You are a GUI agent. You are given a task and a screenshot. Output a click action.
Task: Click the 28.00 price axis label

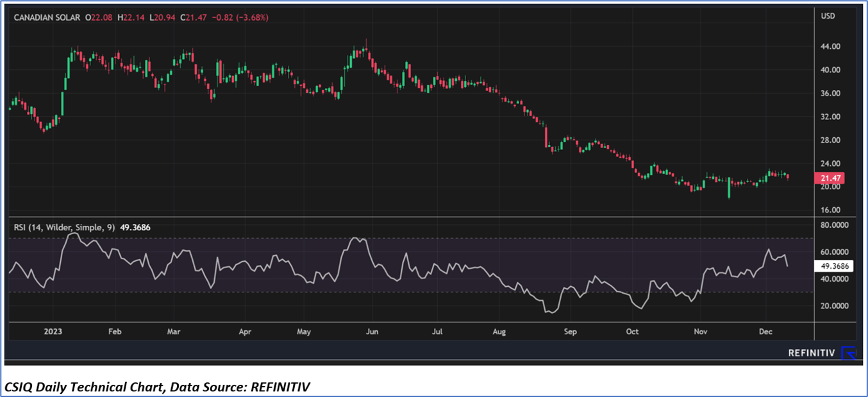831,140
